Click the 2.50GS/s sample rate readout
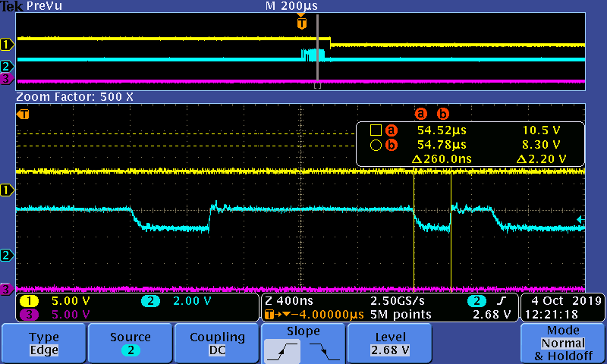Viewport: 607px width, 364px height. coord(398,301)
